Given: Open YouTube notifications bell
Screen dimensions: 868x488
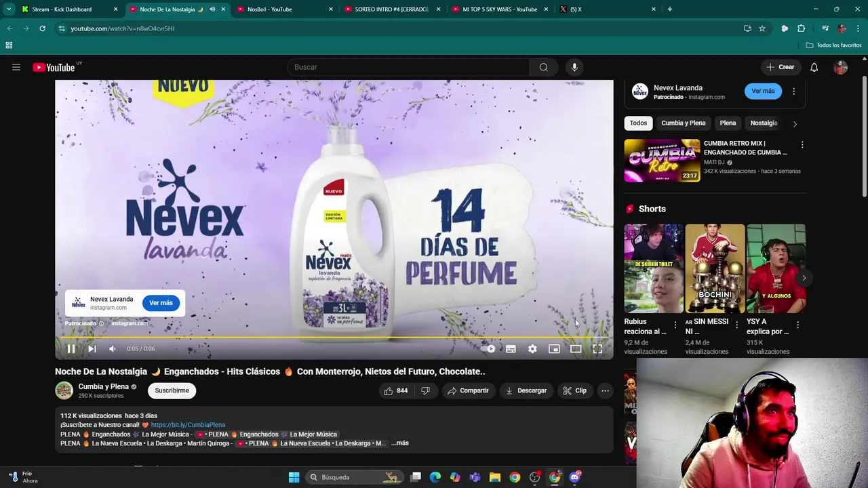Looking at the screenshot, I should click(814, 67).
